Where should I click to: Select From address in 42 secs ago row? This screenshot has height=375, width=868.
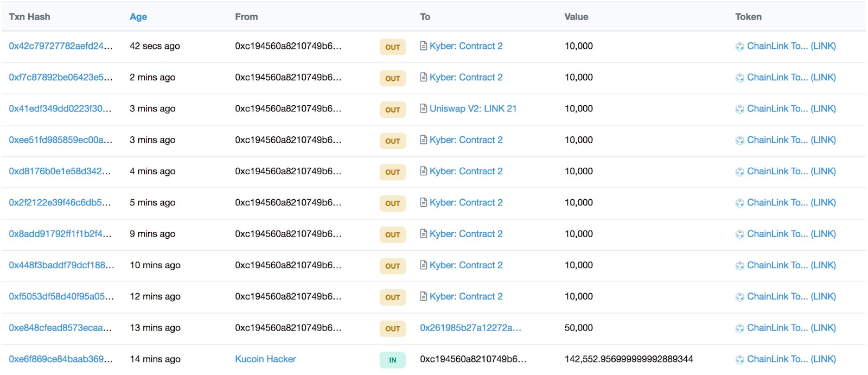coord(288,46)
